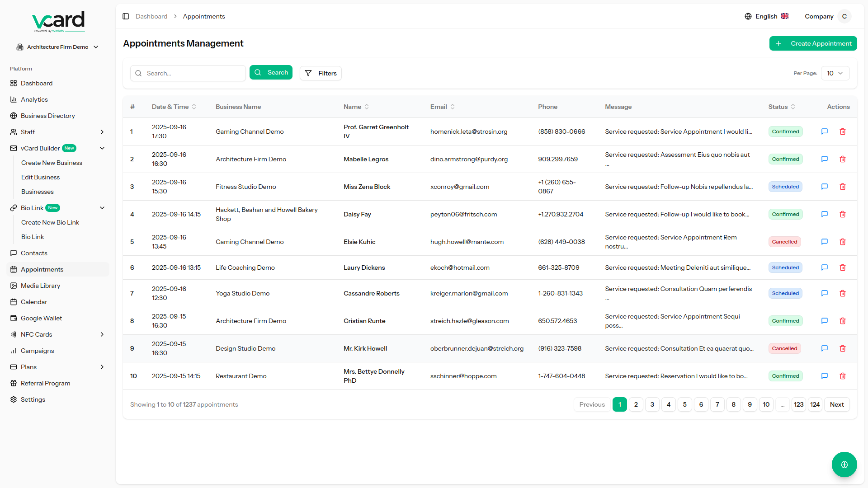Navigate to Dashboard via breadcrumb
The image size is (868, 488).
point(151,16)
